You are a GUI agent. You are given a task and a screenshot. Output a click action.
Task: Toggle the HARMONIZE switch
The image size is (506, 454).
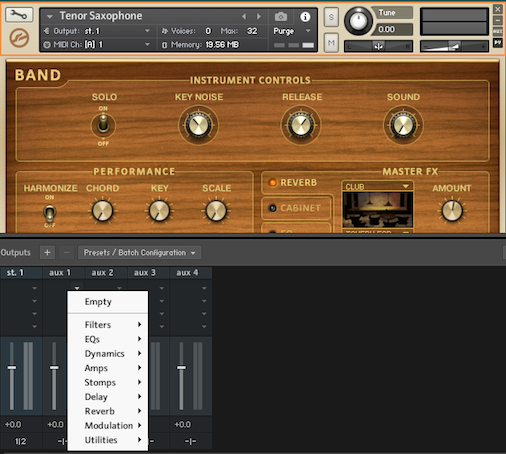[50, 212]
